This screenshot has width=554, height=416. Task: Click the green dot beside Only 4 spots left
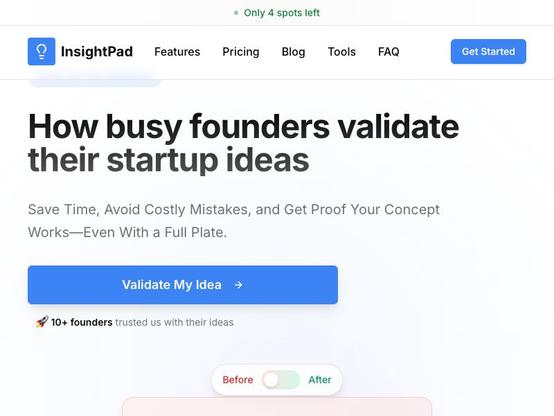click(236, 13)
